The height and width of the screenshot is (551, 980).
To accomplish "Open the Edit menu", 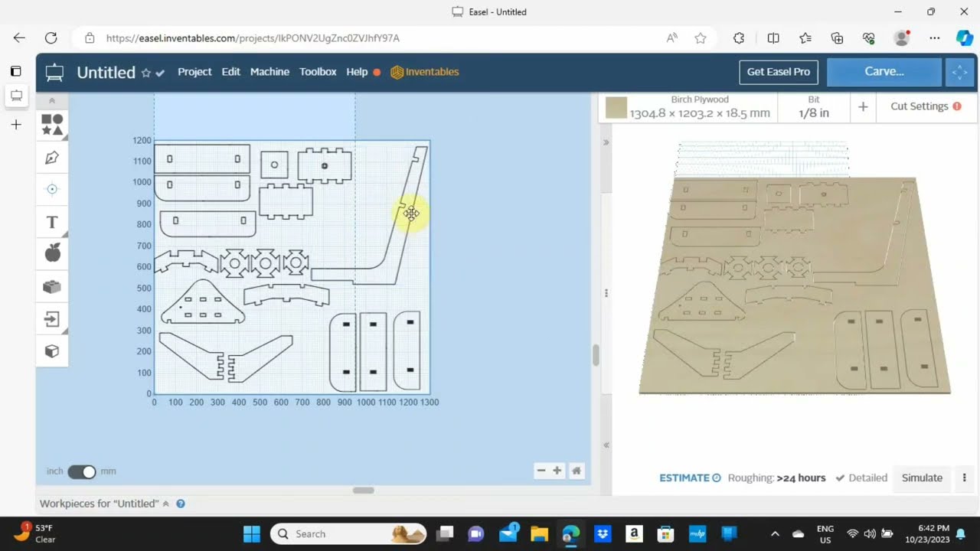I will [x=231, y=72].
